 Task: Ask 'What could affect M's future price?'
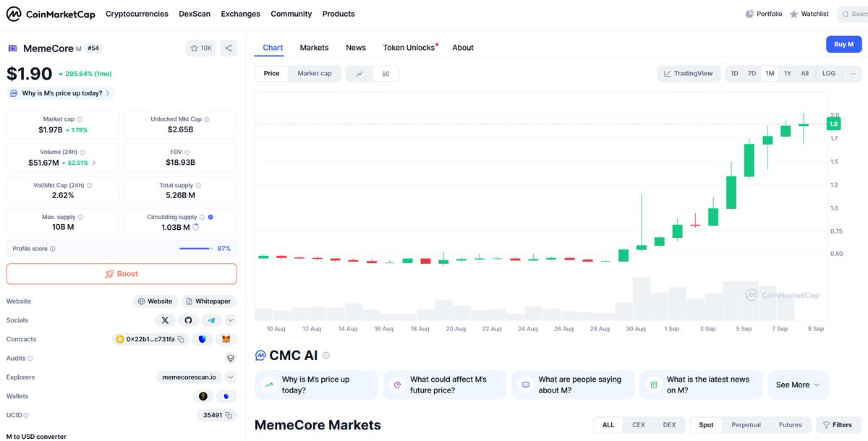444,385
